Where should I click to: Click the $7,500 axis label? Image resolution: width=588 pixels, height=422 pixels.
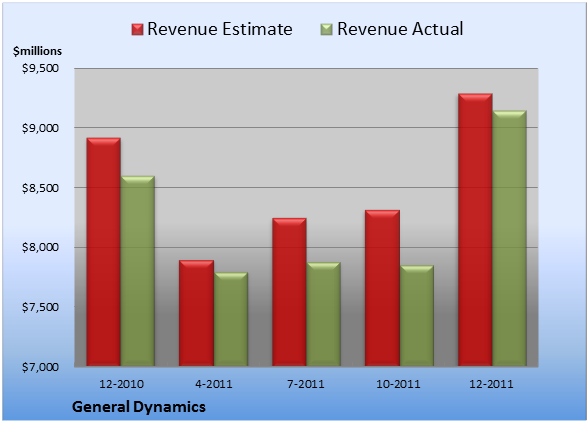click(x=40, y=307)
